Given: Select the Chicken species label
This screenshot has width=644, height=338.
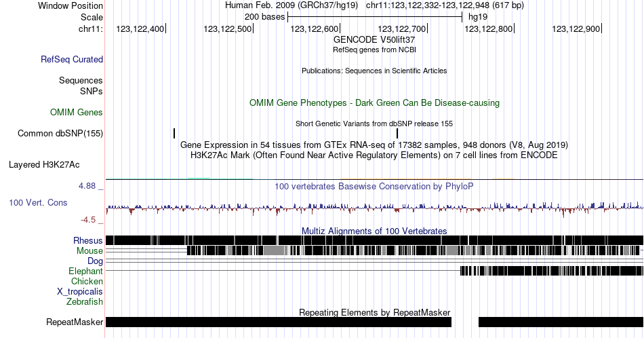Looking at the screenshot, I should tap(87, 282).
